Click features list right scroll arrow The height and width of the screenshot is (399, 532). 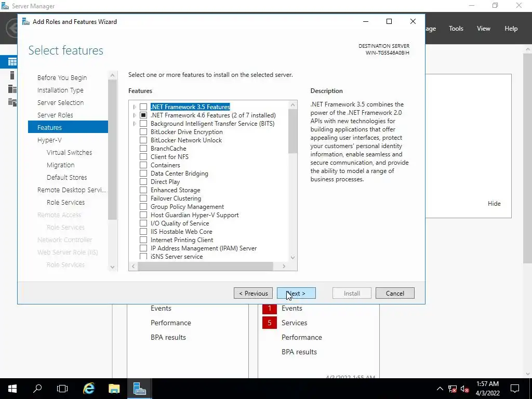[x=284, y=267]
